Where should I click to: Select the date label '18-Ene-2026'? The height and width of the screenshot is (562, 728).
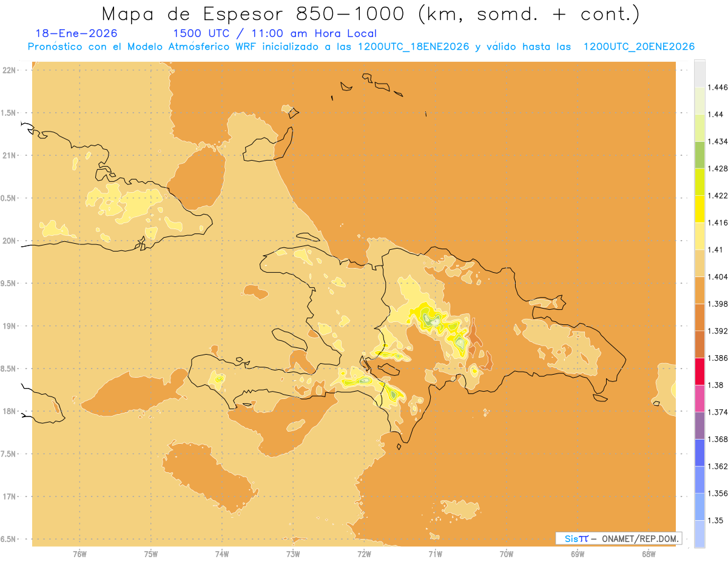(x=76, y=34)
